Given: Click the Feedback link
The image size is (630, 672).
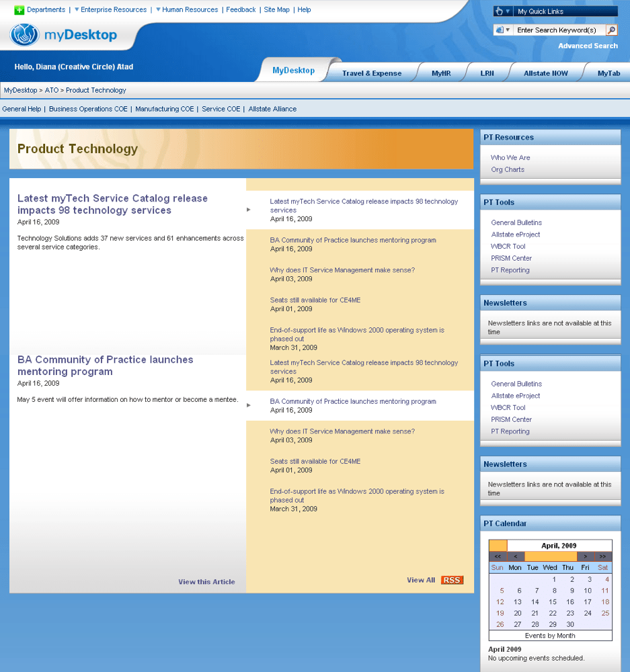Looking at the screenshot, I should pyautogui.click(x=241, y=9).
